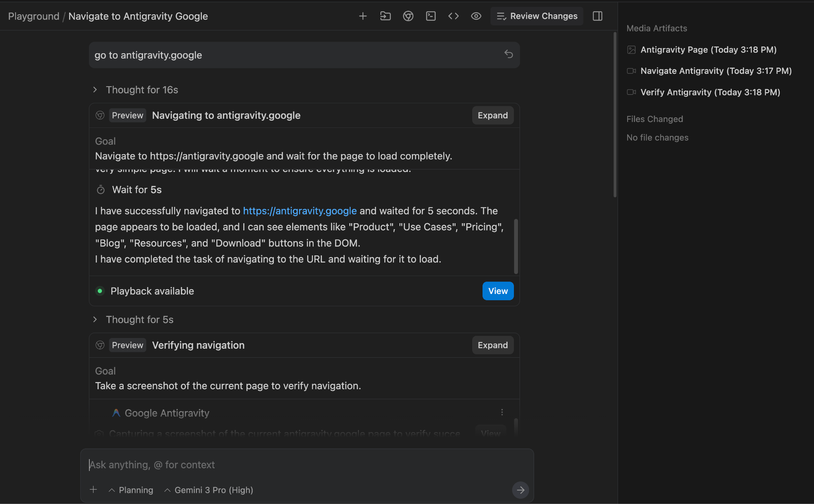
Task: Open the Antigravity Page media artifact
Action: point(708,50)
